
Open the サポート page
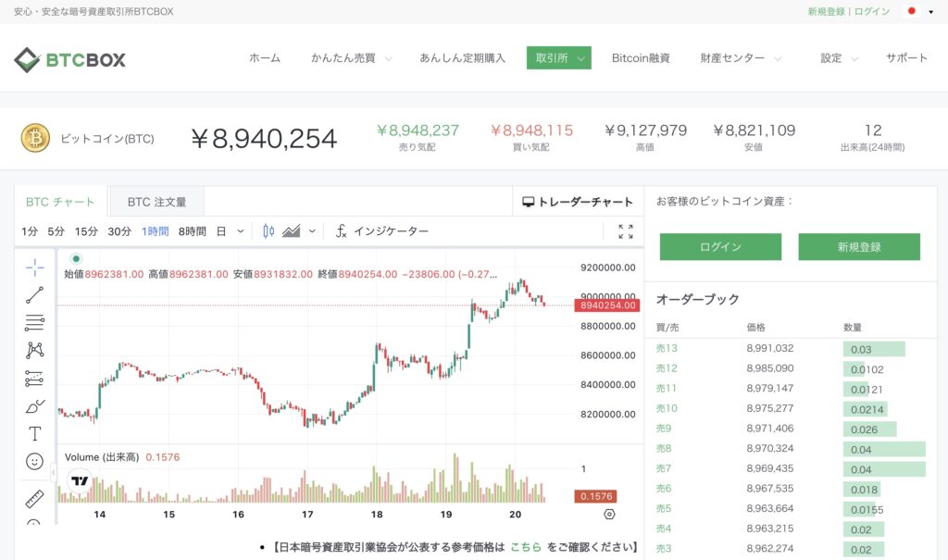pyautogui.click(x=906, y=58)
